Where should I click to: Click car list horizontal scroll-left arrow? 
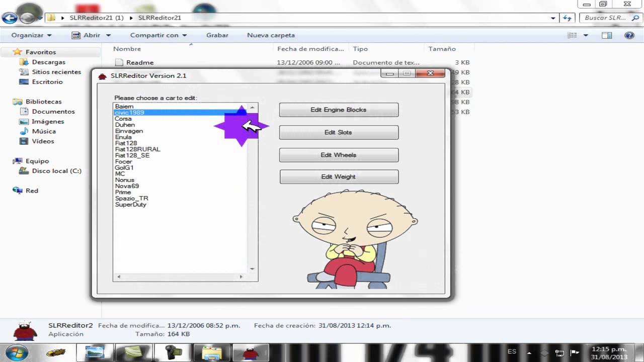pos(119,277)
